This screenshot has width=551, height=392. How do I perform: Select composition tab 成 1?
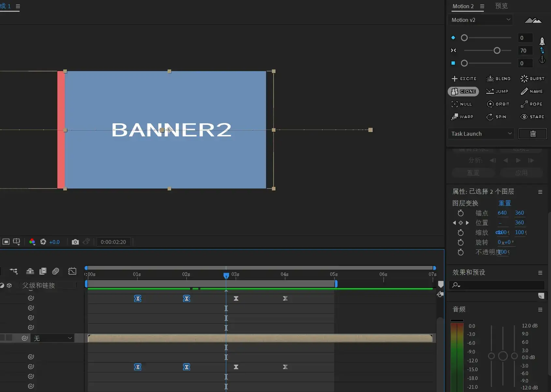point(5,6)
